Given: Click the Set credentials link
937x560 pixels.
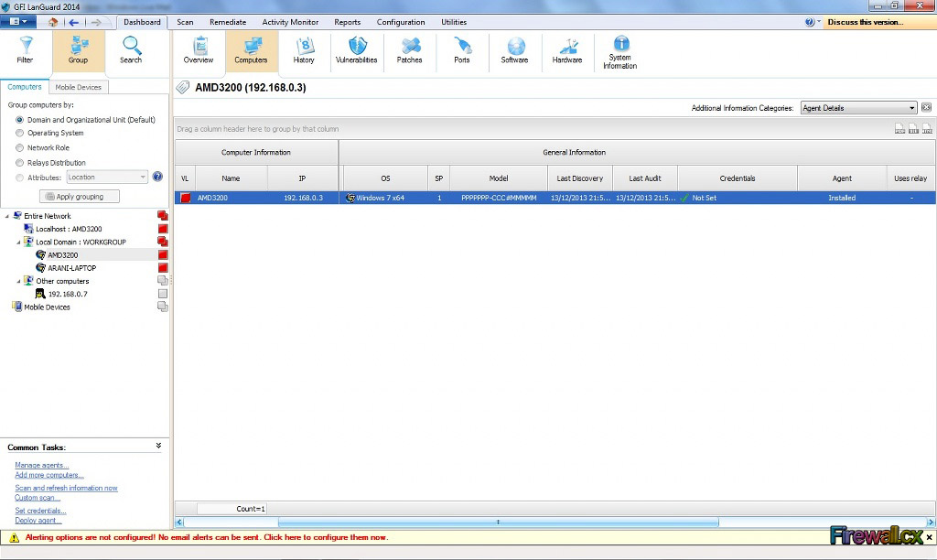Looking at the screenshot, I should [x=40, y=511].
